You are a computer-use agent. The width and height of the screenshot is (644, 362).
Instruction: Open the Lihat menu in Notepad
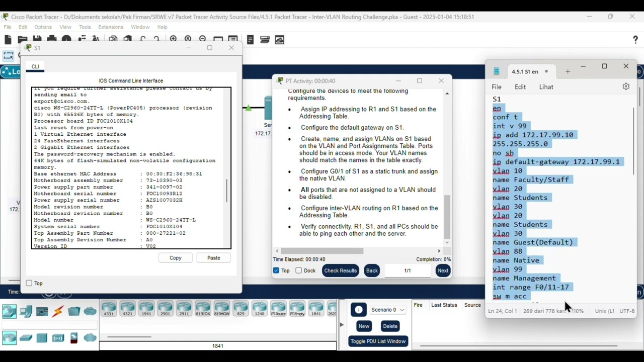point(546,87)
